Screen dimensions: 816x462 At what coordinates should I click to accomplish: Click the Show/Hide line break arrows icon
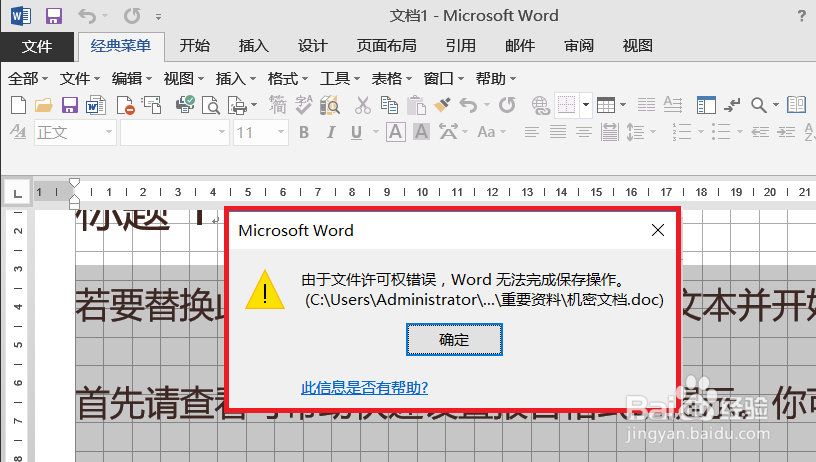pyautogui.click(x=732, y=105)
